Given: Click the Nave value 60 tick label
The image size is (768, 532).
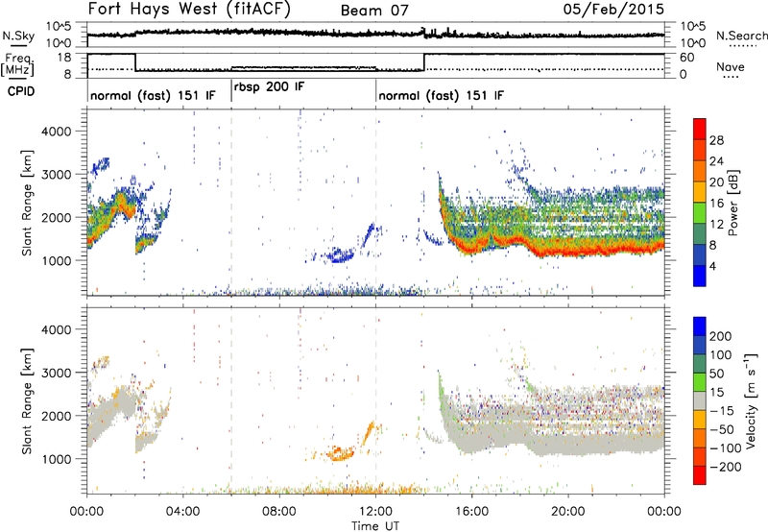Looking at the screenshot, I should pos(686,58).
